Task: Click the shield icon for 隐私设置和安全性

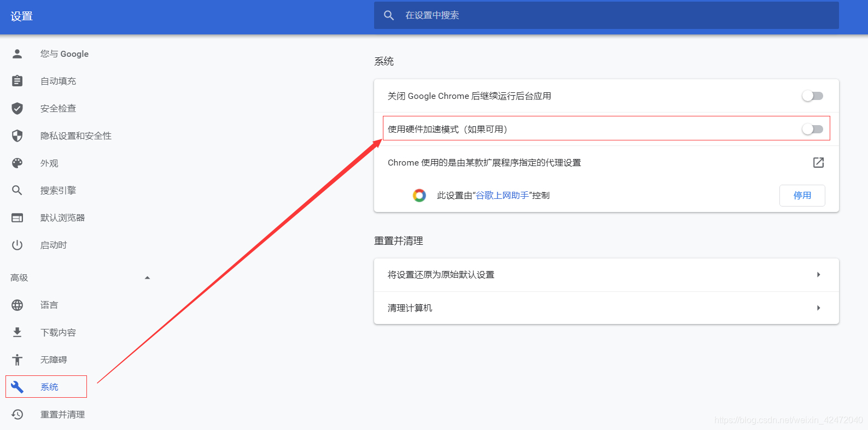Action: (18, 136)
